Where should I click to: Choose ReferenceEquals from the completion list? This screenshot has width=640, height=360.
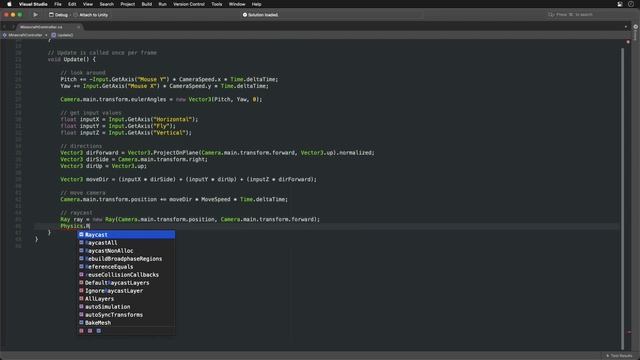click(126, 267)
